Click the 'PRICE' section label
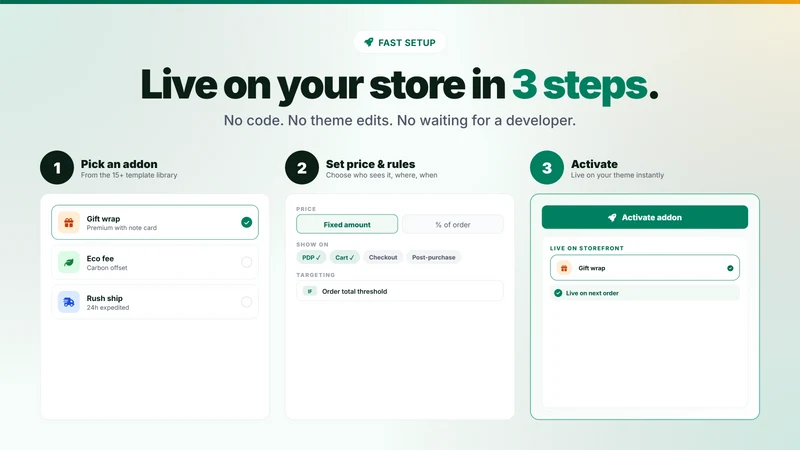The image size is (800, 450). 306,209
